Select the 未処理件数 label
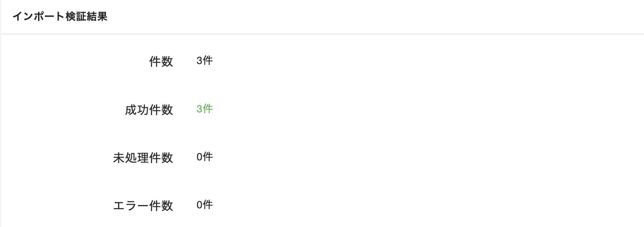 click(143, 158)
